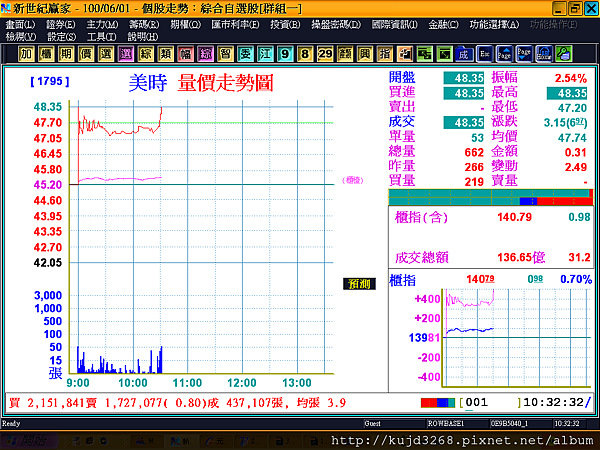
Task: Click the 類 category toolbar icon
Action: 165,54
